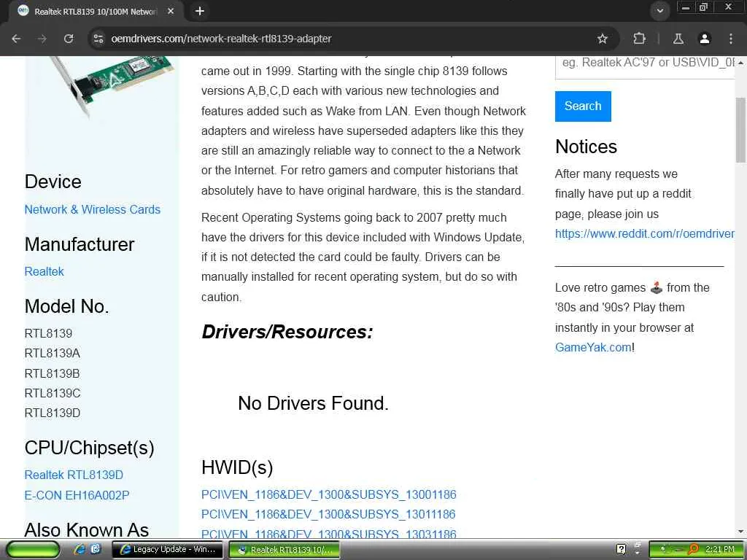Switch to Legacy Update taskbar window

[167, 550]
